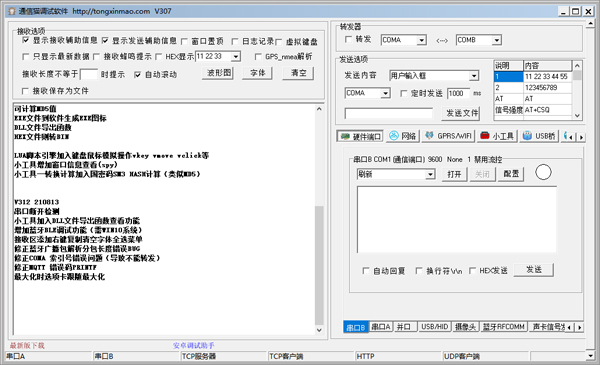The height and width of the screenshot is (365, 600).
Task: Click 打开 to open the port
Action: [x=454, y=174]
